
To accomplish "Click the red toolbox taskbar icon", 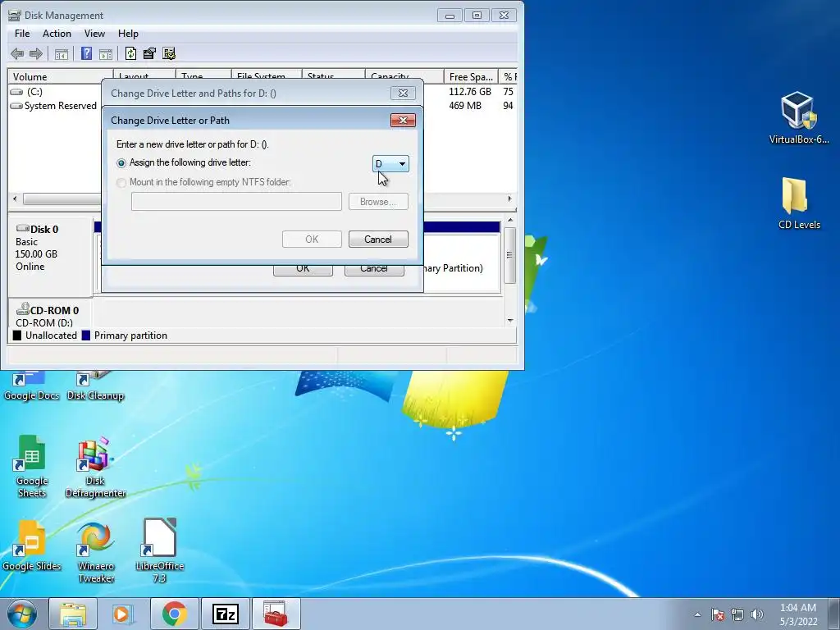I will point(276,614).
